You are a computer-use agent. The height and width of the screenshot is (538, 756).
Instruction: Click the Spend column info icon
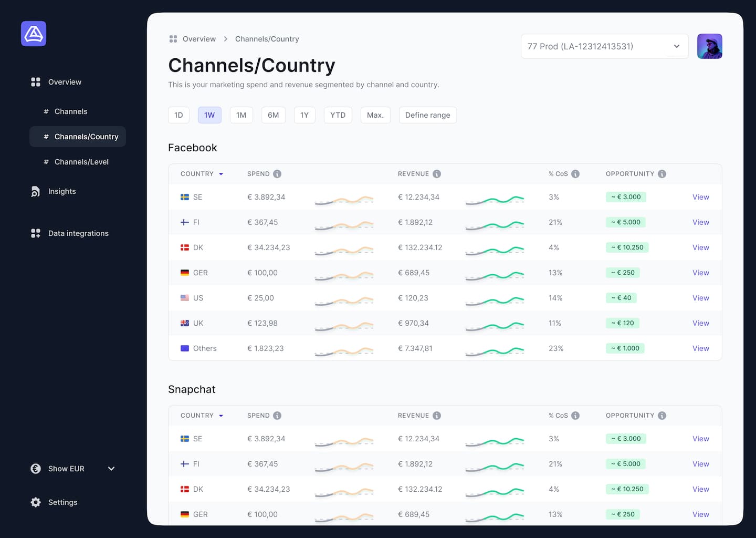pos(278,173)
